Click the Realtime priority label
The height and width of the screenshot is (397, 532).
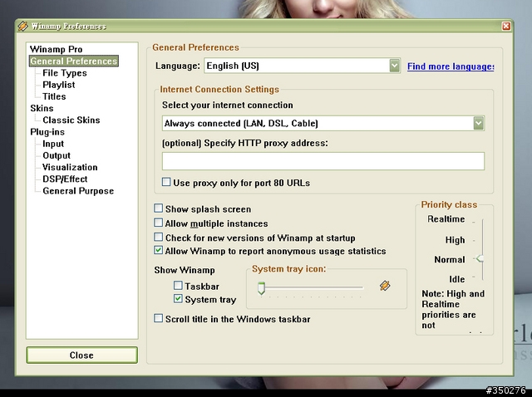[446, 219]
